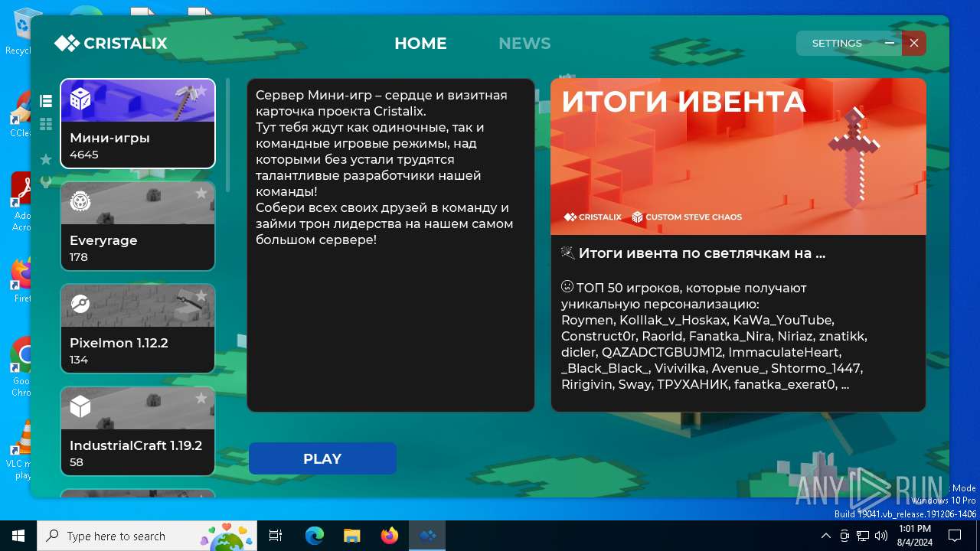Launch Microsoft Edge from the taskbar

pos(315,536)
